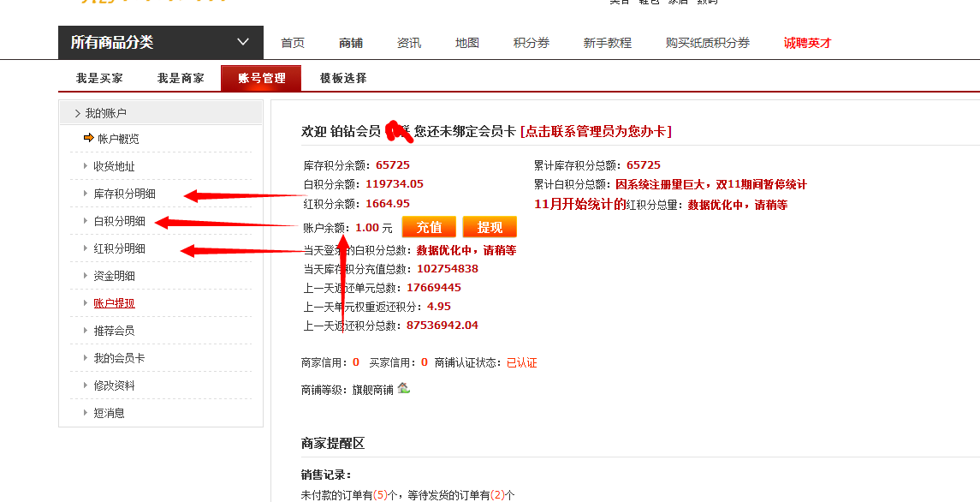Click 点击联系管理员为您办卡 link

click(596, 131)
